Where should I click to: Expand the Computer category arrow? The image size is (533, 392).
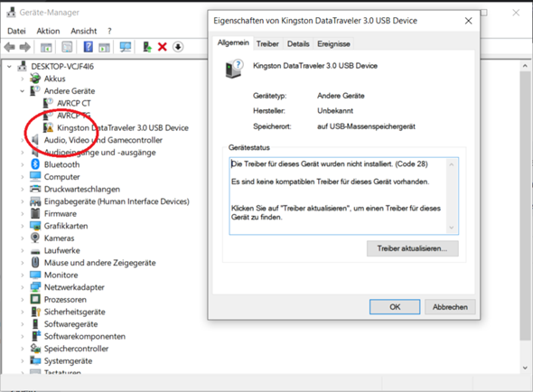pyautogui.click(x=23, y=177)
